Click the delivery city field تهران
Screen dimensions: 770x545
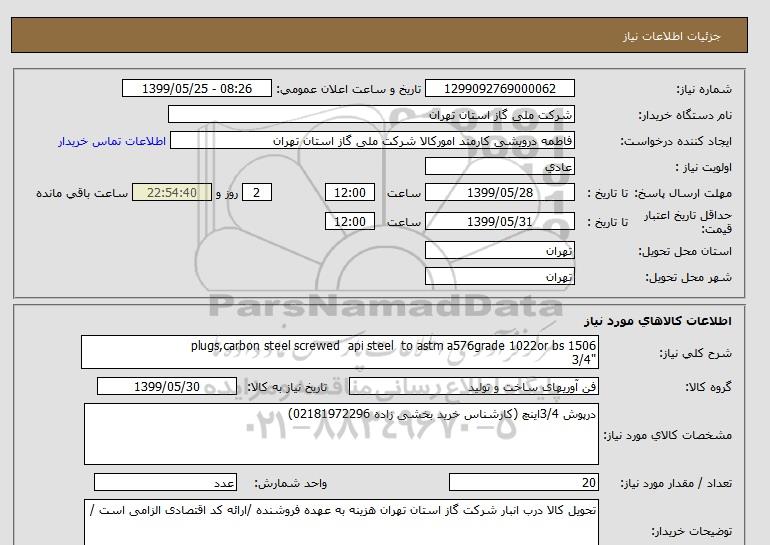(499, 276)
